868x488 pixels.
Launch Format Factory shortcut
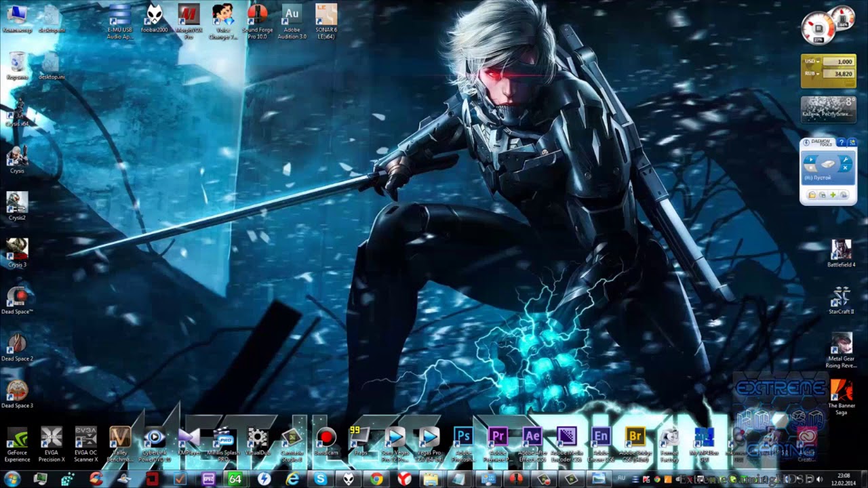[x=669, y=444]
